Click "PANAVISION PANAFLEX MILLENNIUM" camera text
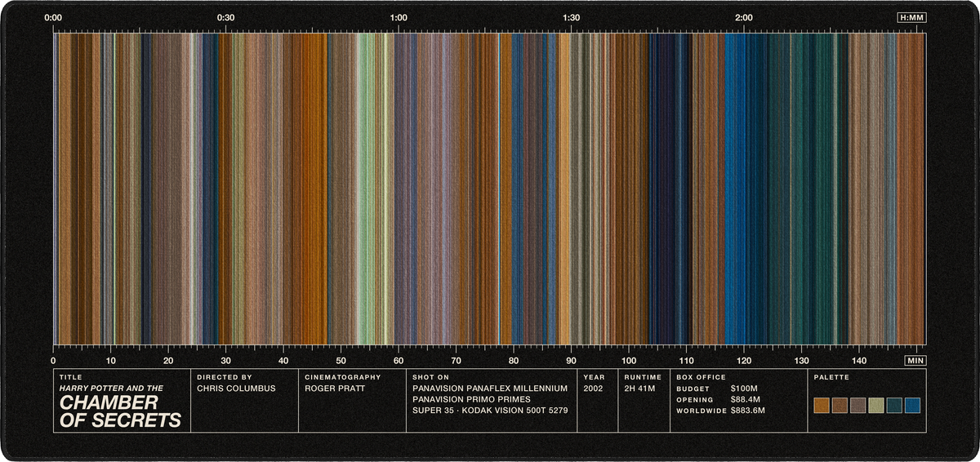Screen dimensions: 980x462 490,389
